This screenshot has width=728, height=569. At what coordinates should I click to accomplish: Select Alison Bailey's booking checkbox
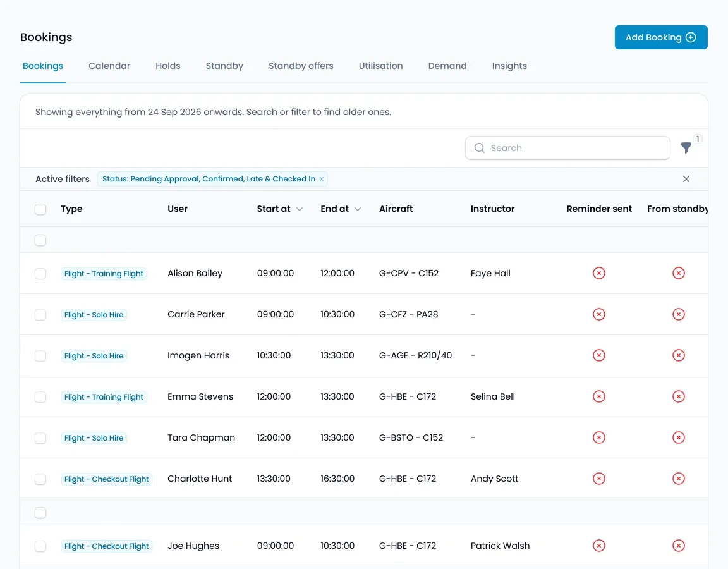tap(40, 274)
